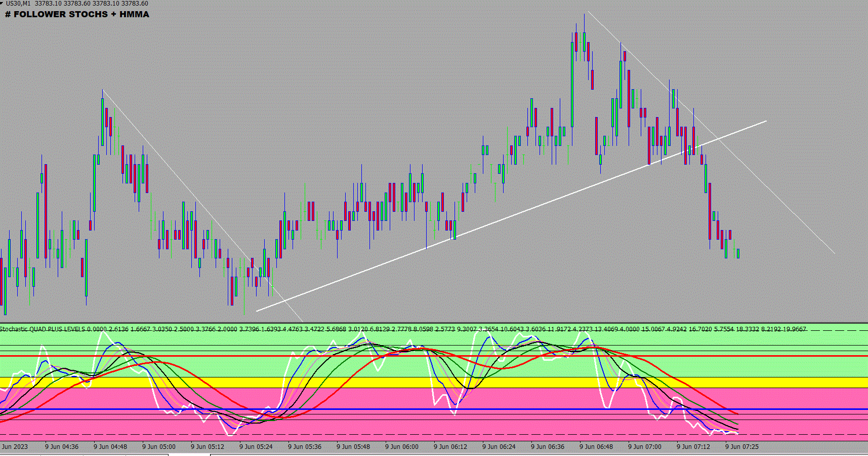
Task: Click the 9 Jun 06:12 time axis label
Action: click(450, 447)
